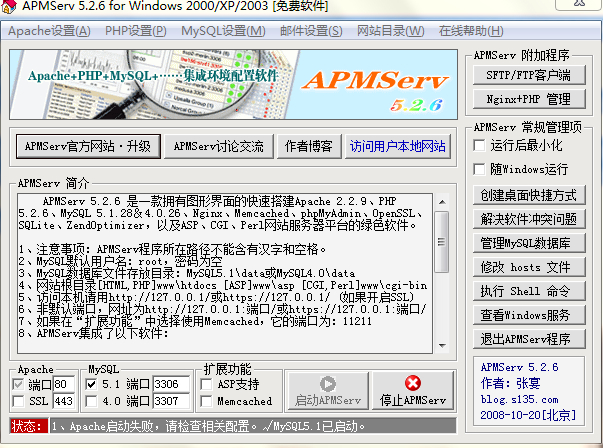The image size is (603, 448).
Task: Click the scrollbar thumb in 简介 box
Action: pyautogui.click(x=442, y=241)
